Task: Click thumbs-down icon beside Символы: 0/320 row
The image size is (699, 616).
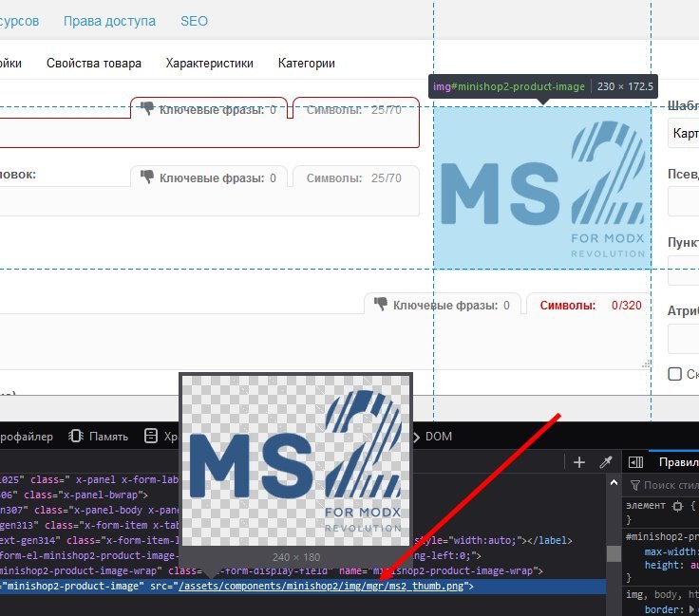Action: [381, 305]
